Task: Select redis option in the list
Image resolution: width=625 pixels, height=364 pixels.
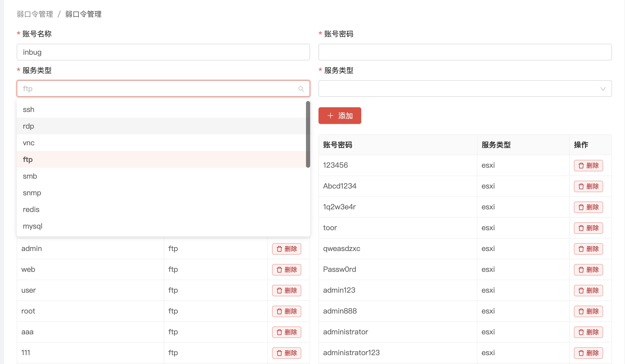Action: 31,209
